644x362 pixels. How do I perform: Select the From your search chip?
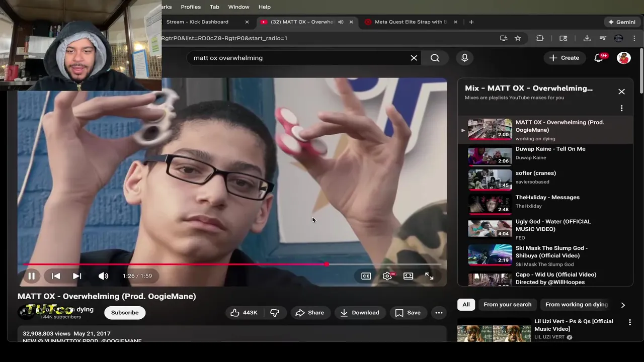click(507, 305)
